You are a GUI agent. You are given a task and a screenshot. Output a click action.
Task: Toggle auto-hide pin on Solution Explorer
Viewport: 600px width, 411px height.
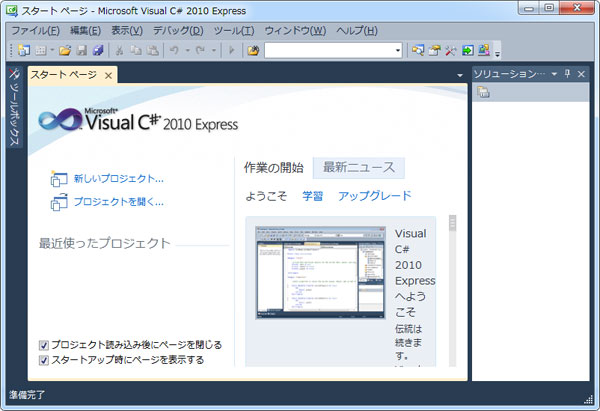(567, 73)
